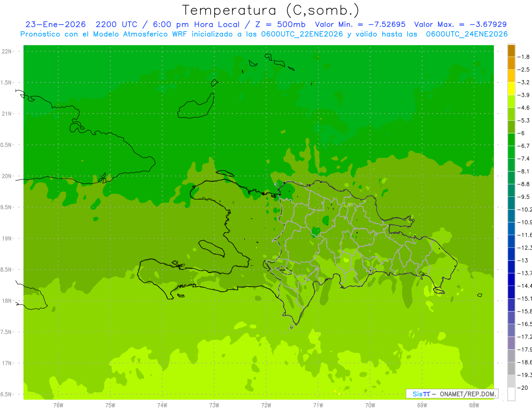The height and width of the screenshot is (411, 532).
Task: Click the '6:00 pm Hora Local' text
Action: pyautogui.click(x=196, y=24)
